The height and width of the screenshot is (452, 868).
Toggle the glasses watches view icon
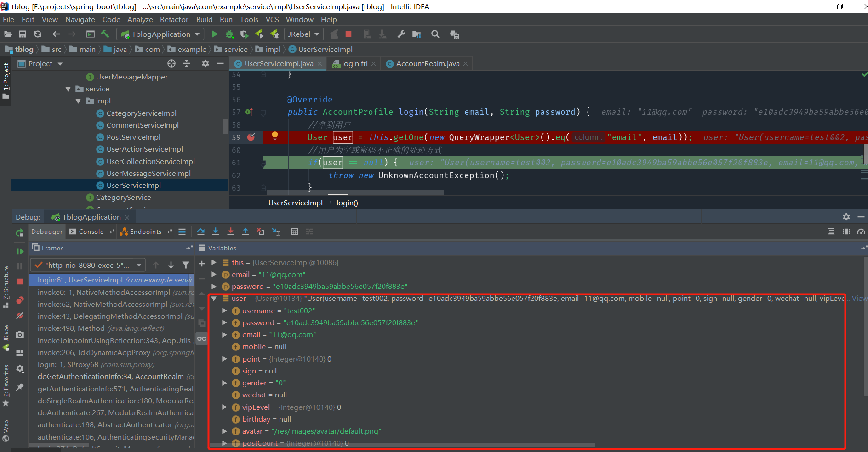tap(201, 339)
